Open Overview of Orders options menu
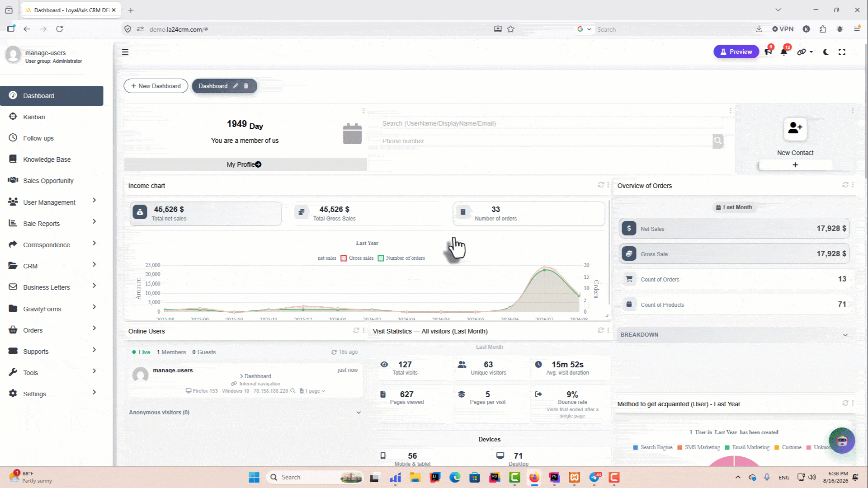868x488 pixels. (x=853, y=185)
